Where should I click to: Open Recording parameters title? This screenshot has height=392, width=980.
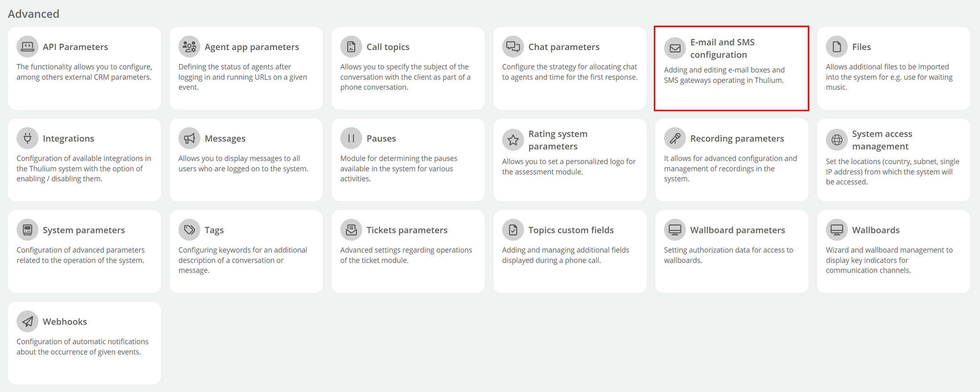point(737,138)
